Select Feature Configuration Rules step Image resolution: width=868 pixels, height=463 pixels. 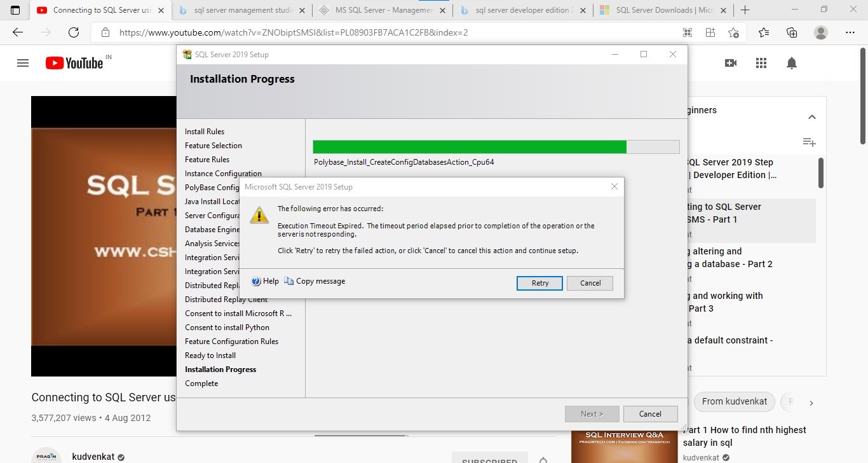point(231,342)
